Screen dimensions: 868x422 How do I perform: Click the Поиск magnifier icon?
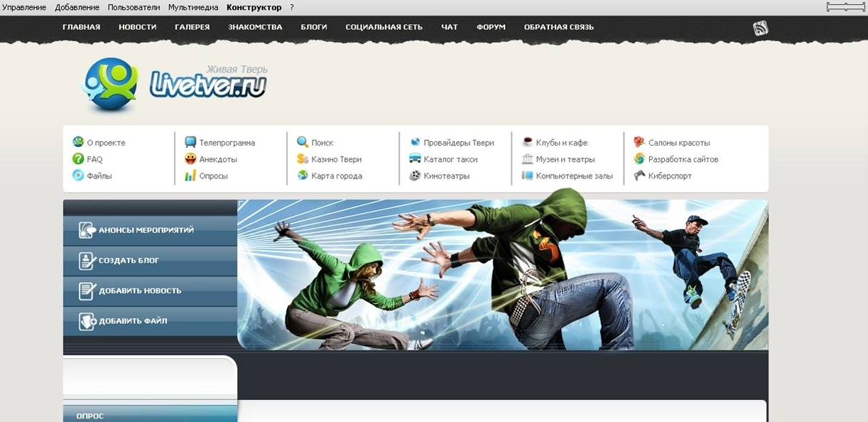click(x=303, y=142)
